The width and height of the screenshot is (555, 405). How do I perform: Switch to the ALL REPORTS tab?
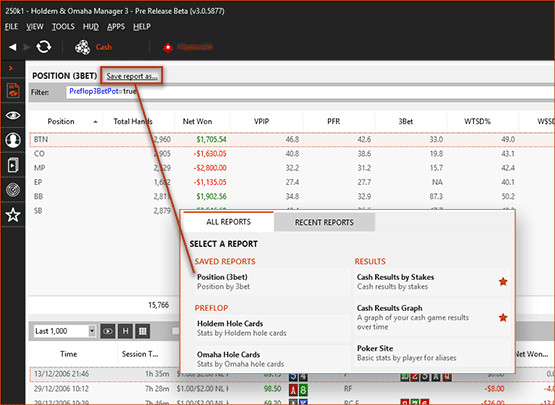click(228, 222)
